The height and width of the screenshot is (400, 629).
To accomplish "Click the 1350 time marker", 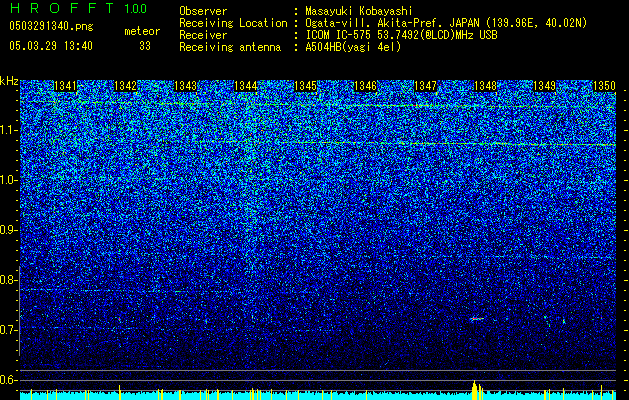I will (604, 86).
